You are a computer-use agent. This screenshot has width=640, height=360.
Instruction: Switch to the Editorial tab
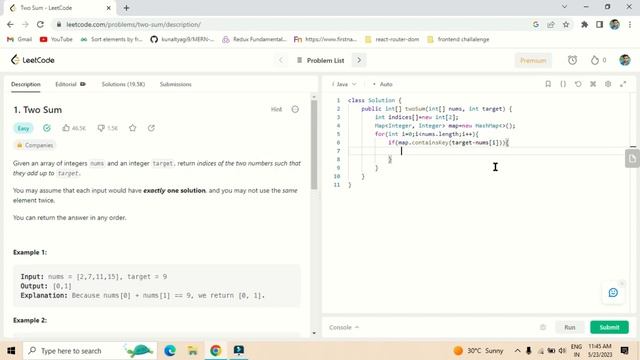pos(70,84)
